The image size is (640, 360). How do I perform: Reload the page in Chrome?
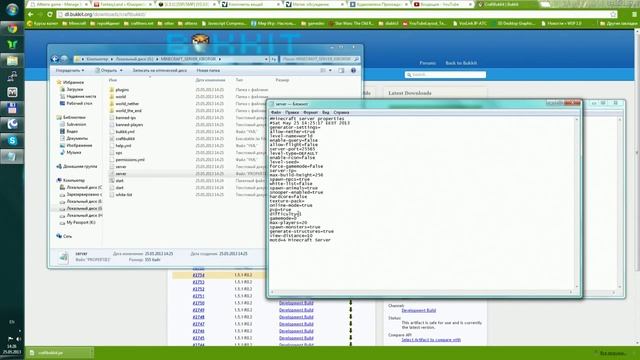49,14
